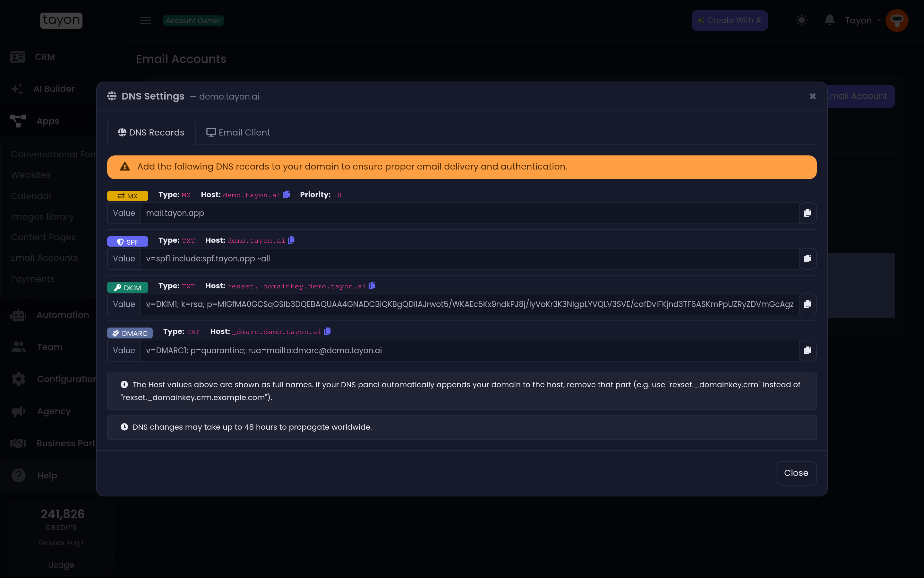Click the CRM contact card icon

18,57
